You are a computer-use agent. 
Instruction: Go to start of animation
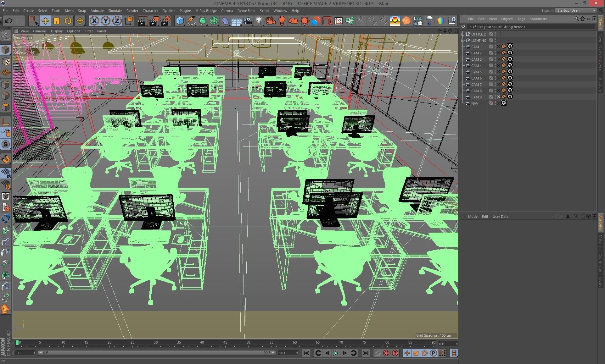pos(306,353)
